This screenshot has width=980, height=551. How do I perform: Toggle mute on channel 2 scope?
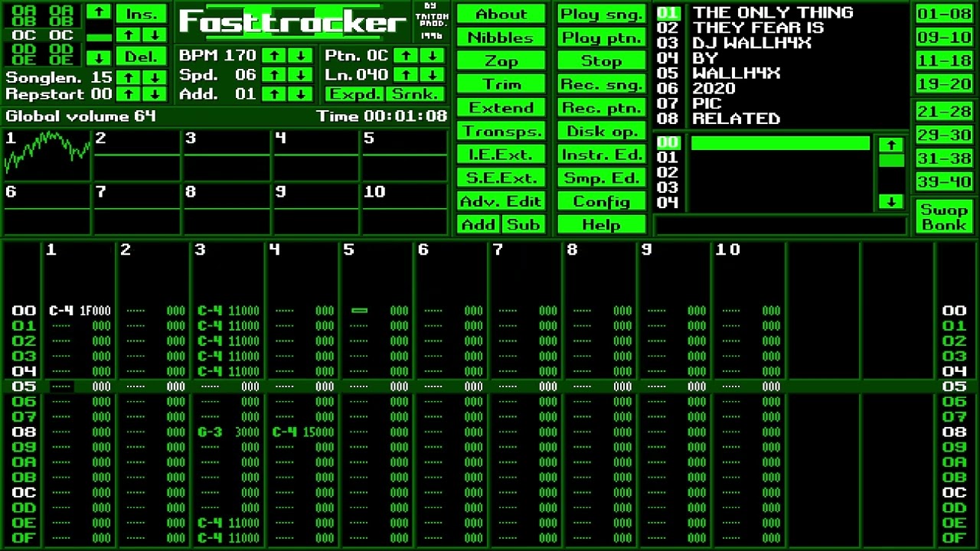point(137,155)
